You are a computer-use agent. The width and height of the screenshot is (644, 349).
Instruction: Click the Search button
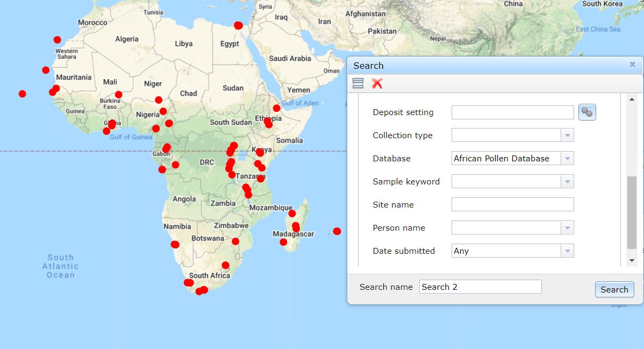tap(614, 289)
